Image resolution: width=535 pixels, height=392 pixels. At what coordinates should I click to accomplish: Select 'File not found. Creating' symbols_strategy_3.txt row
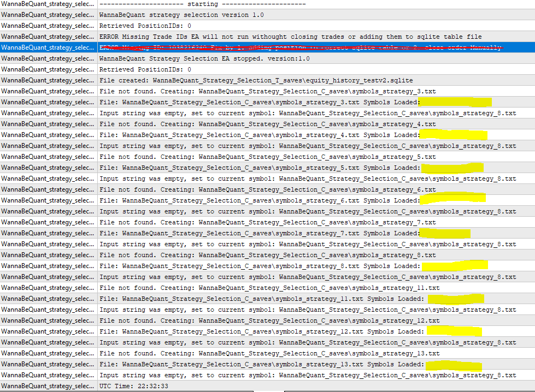coord(268,91)
